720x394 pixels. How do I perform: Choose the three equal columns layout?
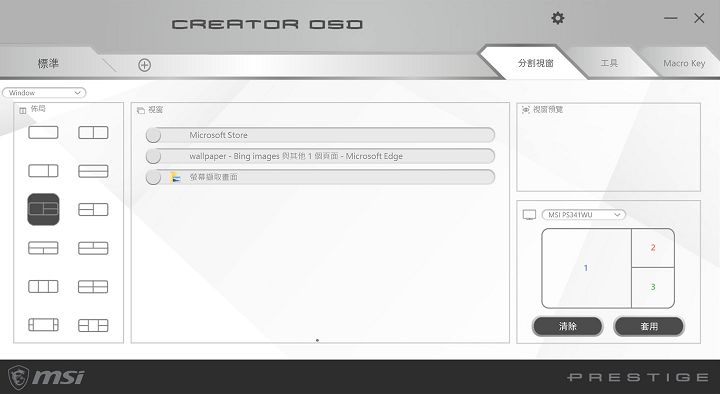coord(43,287)
